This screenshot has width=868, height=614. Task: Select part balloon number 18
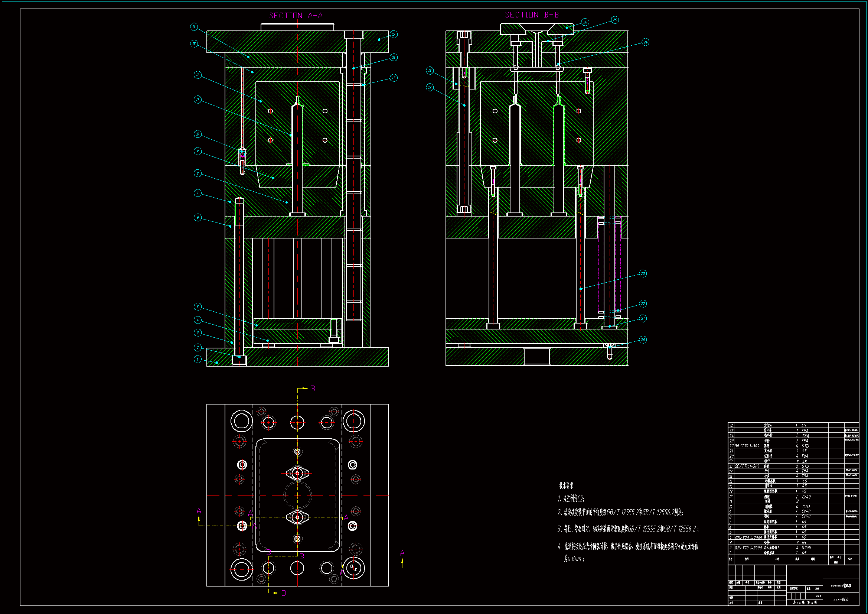430,70
